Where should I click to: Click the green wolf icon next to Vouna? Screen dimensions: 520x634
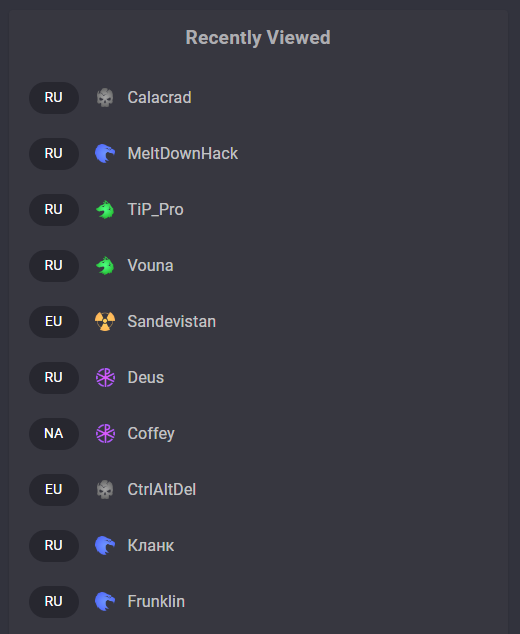coord(105,266)
